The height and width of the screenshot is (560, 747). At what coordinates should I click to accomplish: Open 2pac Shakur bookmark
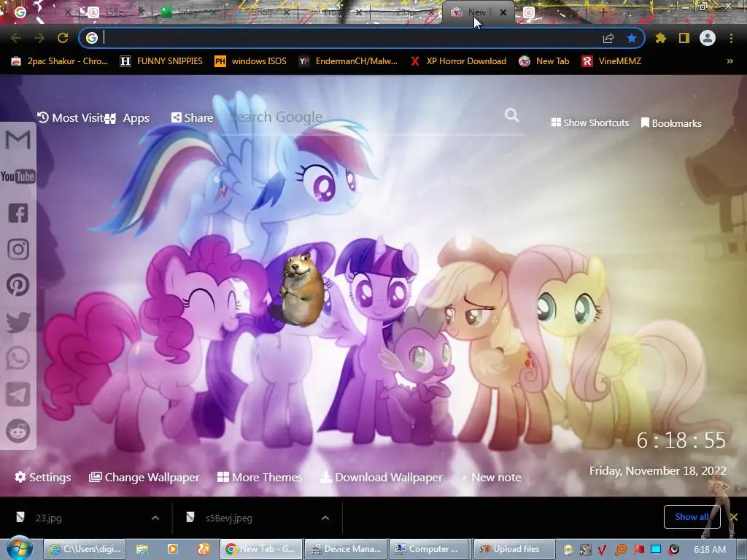pos(60,61)
